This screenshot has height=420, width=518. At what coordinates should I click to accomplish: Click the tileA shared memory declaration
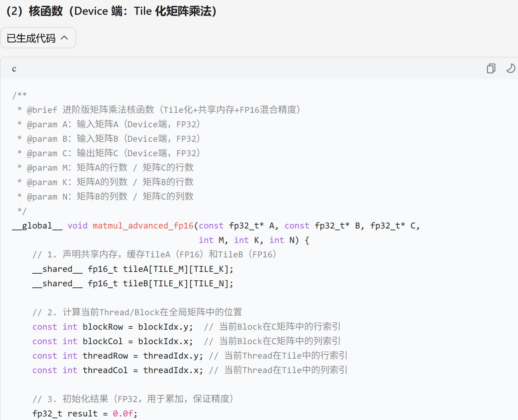(x=133, y=269)
